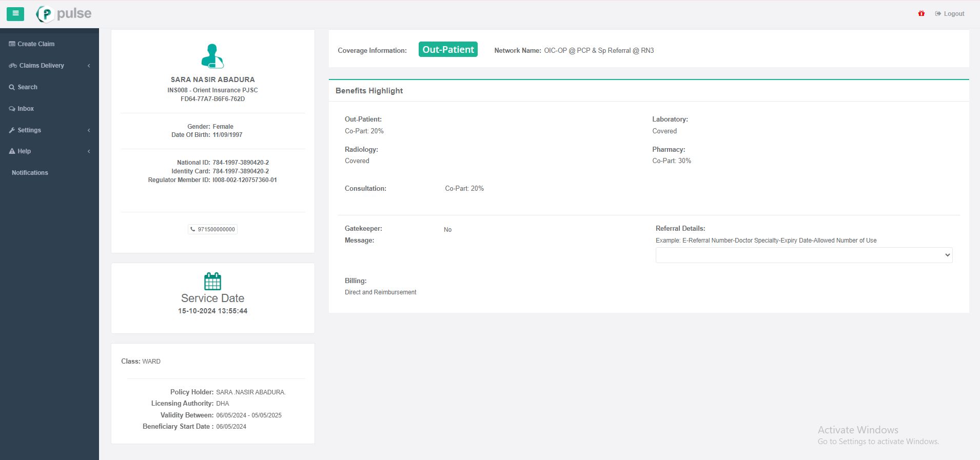Open Notifications in the sidebar
Screen dimensions: 980x460
[x=30, y=173]
